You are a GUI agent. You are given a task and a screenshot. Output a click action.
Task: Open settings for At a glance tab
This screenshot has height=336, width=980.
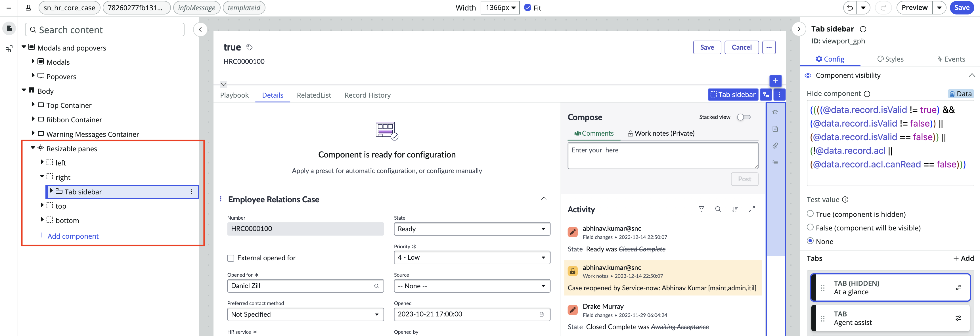point(958,288)
